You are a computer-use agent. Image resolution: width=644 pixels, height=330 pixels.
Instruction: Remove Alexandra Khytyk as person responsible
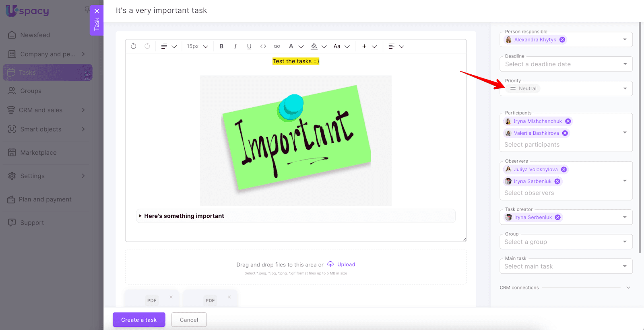(562, 40)
